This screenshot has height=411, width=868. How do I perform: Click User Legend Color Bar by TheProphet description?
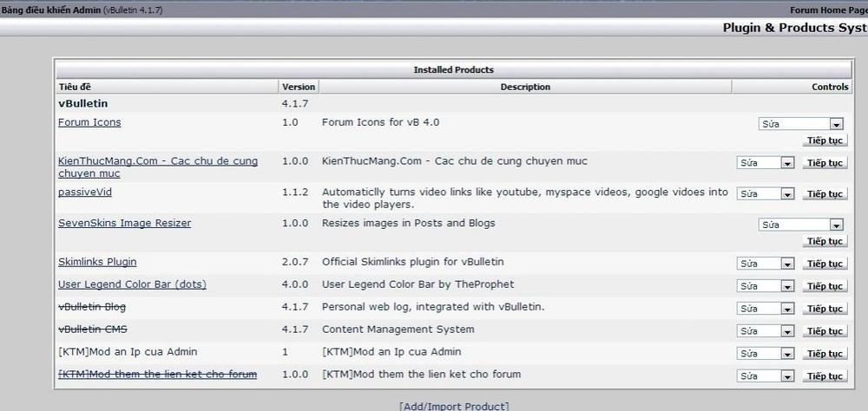coord(418,284)
